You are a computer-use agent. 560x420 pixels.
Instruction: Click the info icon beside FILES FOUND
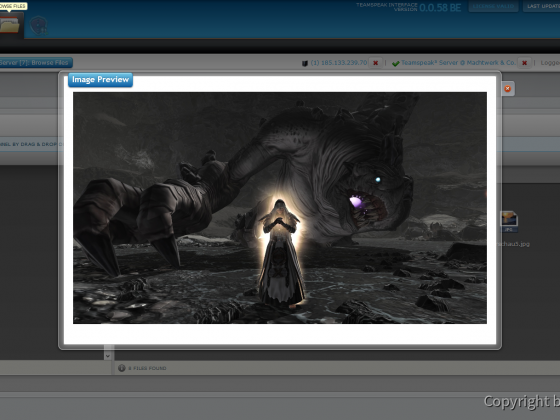tap(121, 368)
